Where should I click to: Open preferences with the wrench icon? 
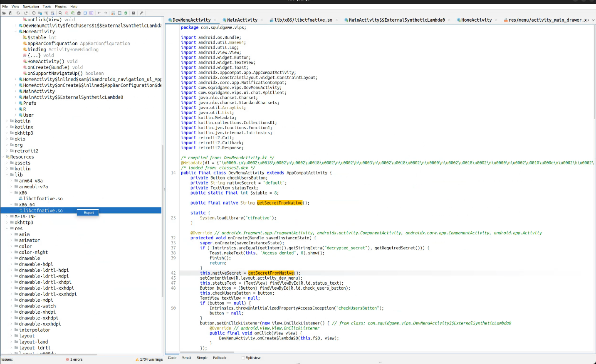pos(141,13)
